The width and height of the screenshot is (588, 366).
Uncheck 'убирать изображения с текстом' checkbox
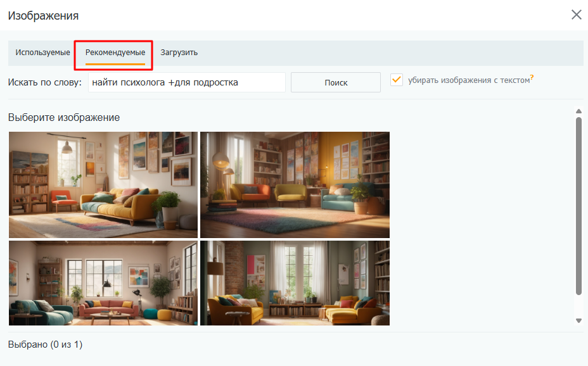(397, 80)
